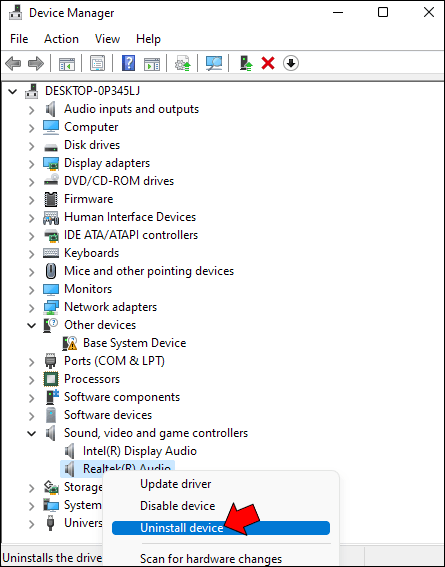This screenshot has width=445, height=567.
Task: Click the back arrow toolbar icon
Action: [x=13, y=64]
